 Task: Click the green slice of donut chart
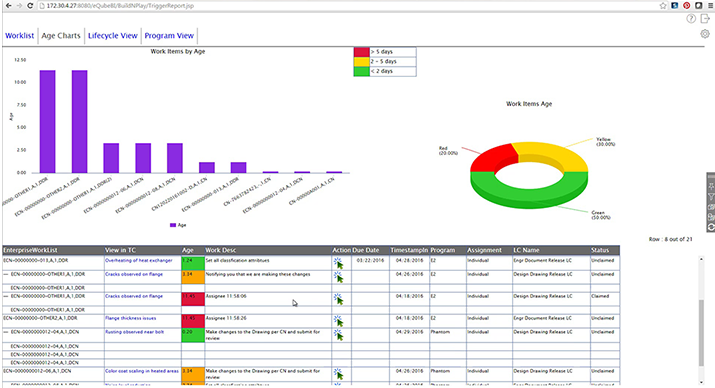coord(529,194)
